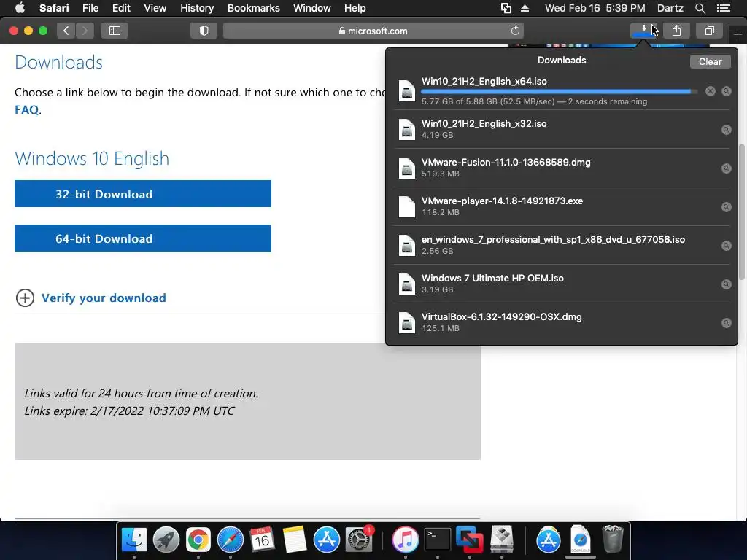Show the tab overview
The width and height of the screenshot is (747, 560).
pyautogui.click(x=709, y=31)
